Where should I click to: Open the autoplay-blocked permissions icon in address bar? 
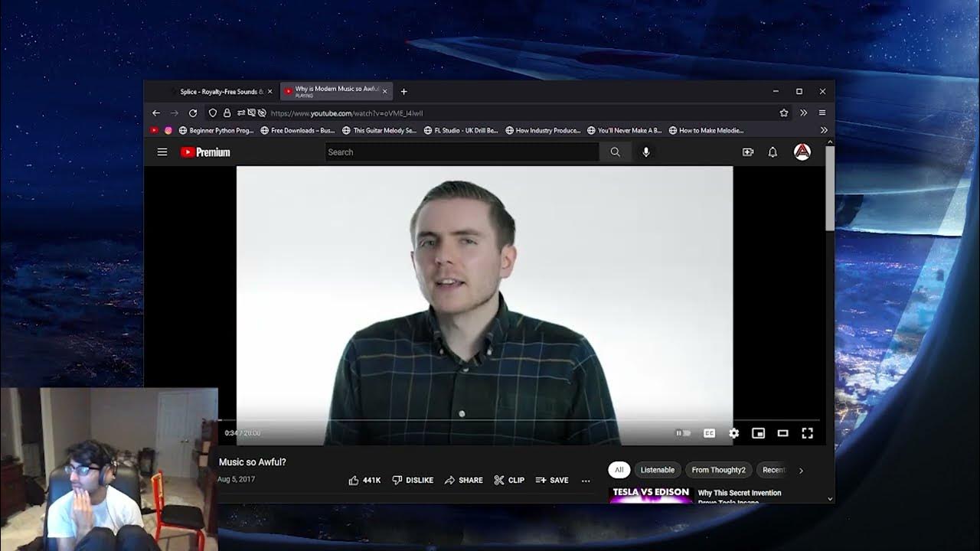(262, 112)
